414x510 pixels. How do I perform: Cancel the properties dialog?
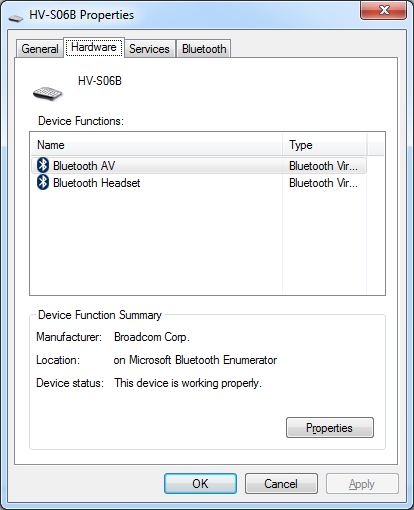pos(281,483)
